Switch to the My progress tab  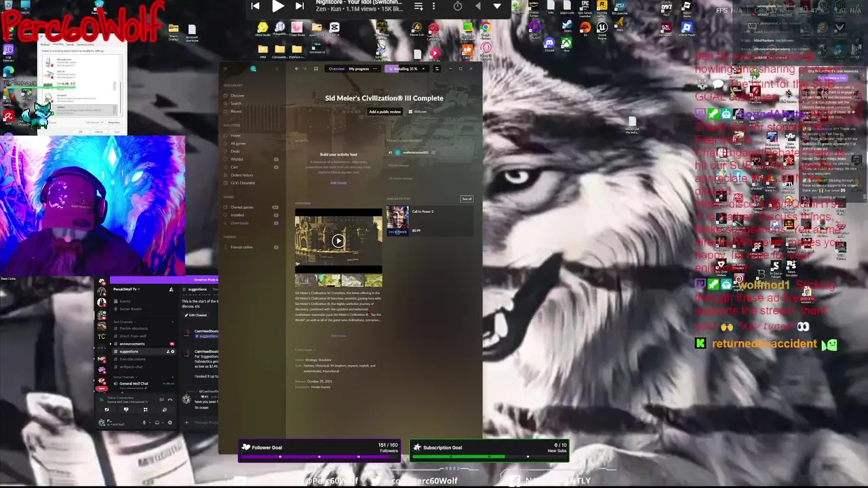click(359, 69)
